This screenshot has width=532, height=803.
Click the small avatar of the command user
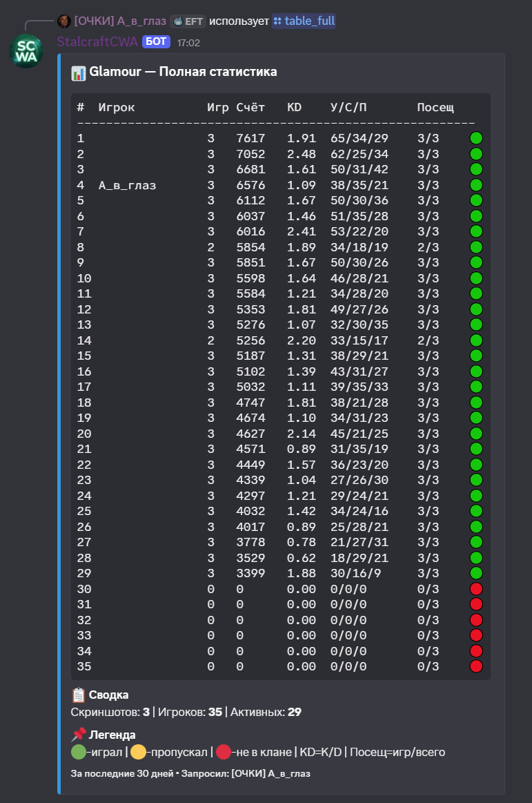tap(63, 21)
